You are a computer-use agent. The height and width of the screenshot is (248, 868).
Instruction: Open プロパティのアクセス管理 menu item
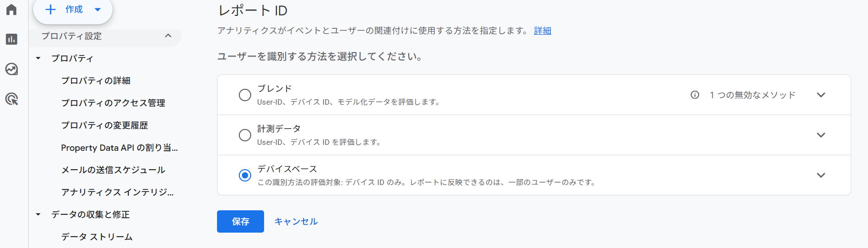pyautogui.click(x=113, y=103)
